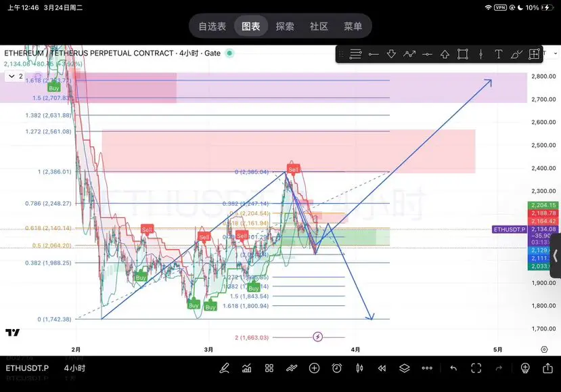Redo the last chart action
Screen dimensions: 561x392
(499, 368)
